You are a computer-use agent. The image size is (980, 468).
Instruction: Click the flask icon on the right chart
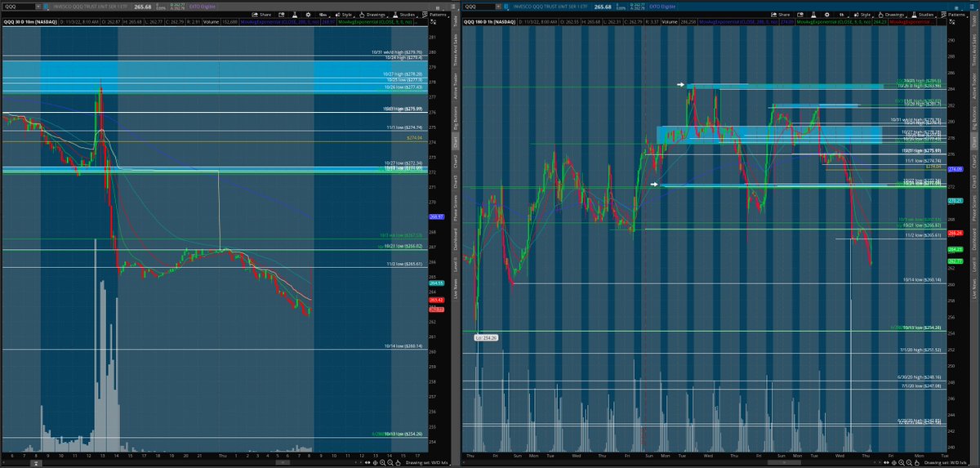813,15
